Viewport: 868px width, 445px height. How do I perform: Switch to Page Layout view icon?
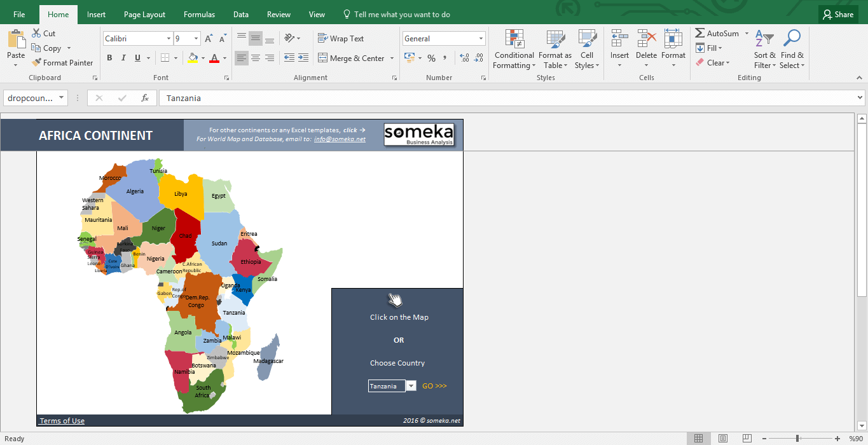(x=723, y=439)
